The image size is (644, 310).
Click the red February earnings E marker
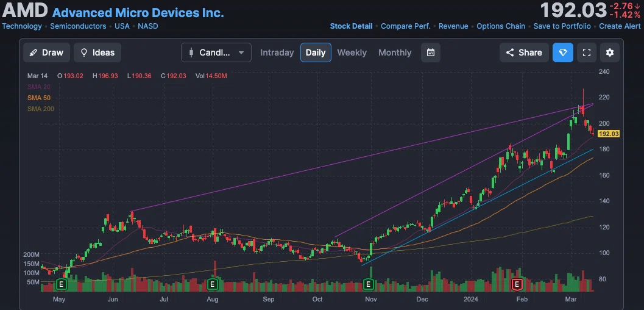pos(517,284)
